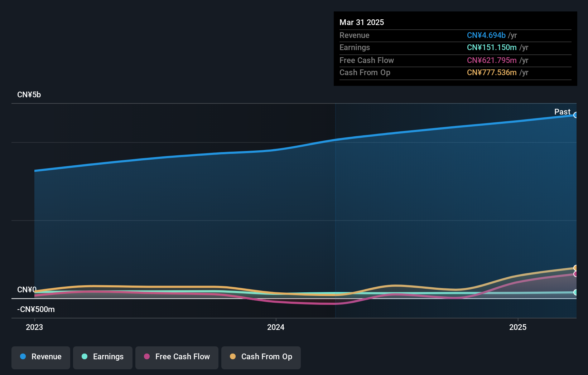Screen dimensions: 588x375
Task: Click the CN¥0 y-axis label
Action: (27, 290)
